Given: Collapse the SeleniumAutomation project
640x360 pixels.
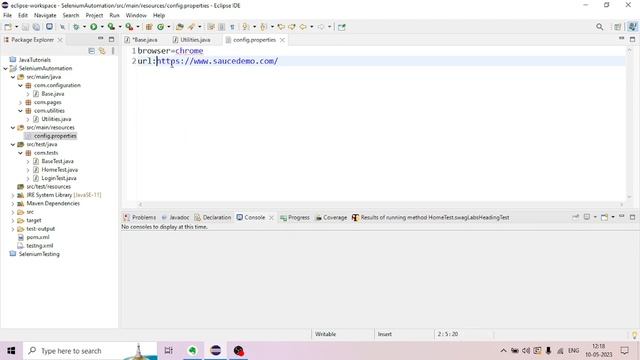Looking at the screenshot, I should point(5,69).
